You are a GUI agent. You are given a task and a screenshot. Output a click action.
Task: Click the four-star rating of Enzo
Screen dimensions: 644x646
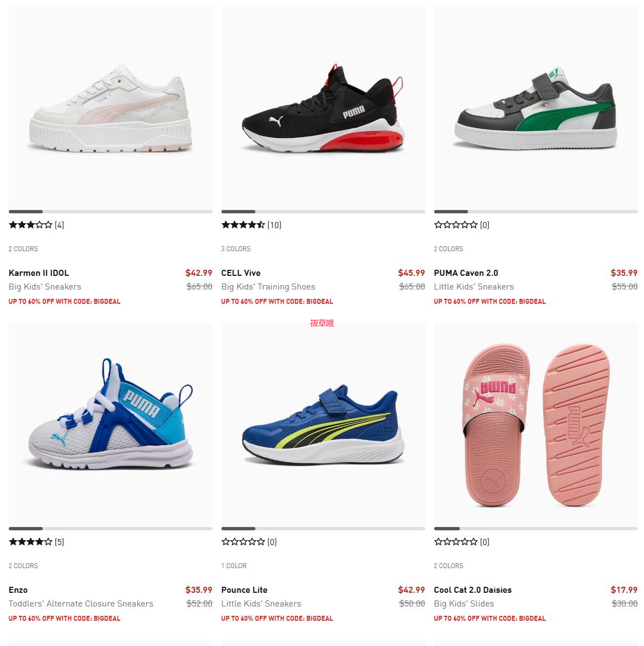coord(31,542)
